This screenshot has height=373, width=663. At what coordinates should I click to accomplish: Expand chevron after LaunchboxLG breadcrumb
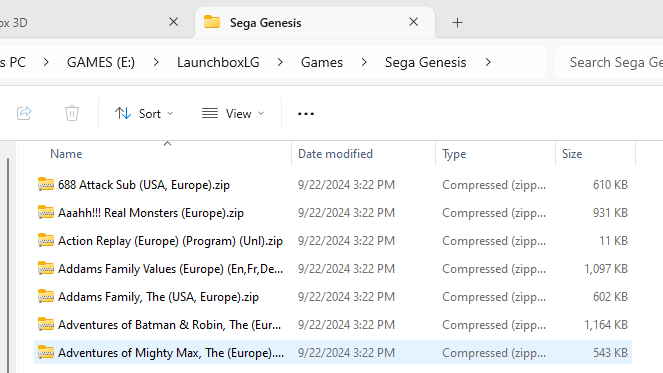[x=280, y=62]
